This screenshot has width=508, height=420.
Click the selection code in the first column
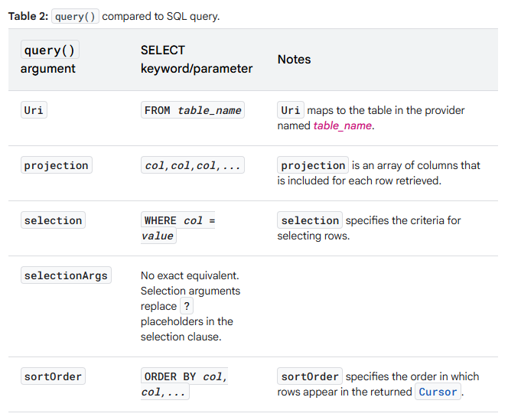point(53,220)
